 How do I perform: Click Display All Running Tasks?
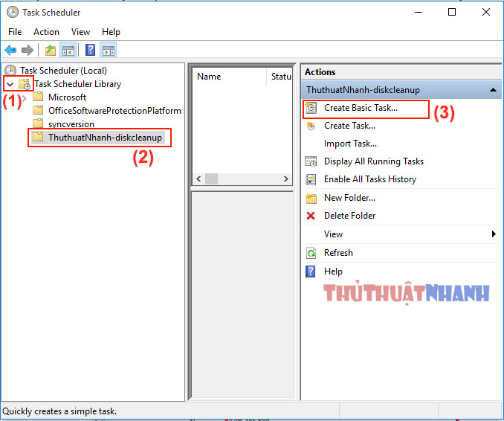pyautogui.click(x=374, y=161)
